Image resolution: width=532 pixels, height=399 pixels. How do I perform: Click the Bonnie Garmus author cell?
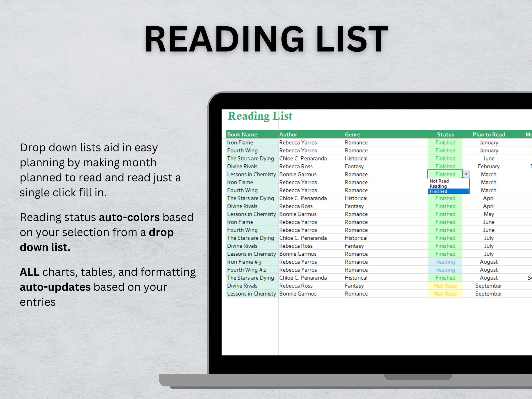click(298, 174)
